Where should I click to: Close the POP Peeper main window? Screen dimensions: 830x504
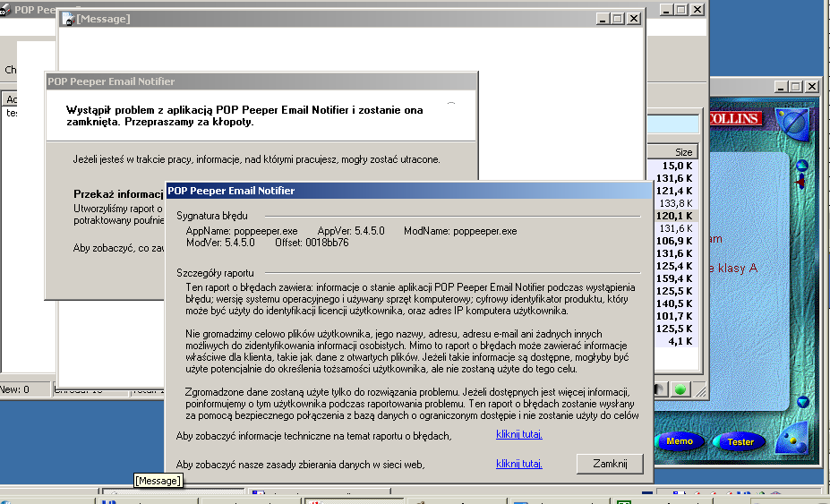(x=697, y=10)
